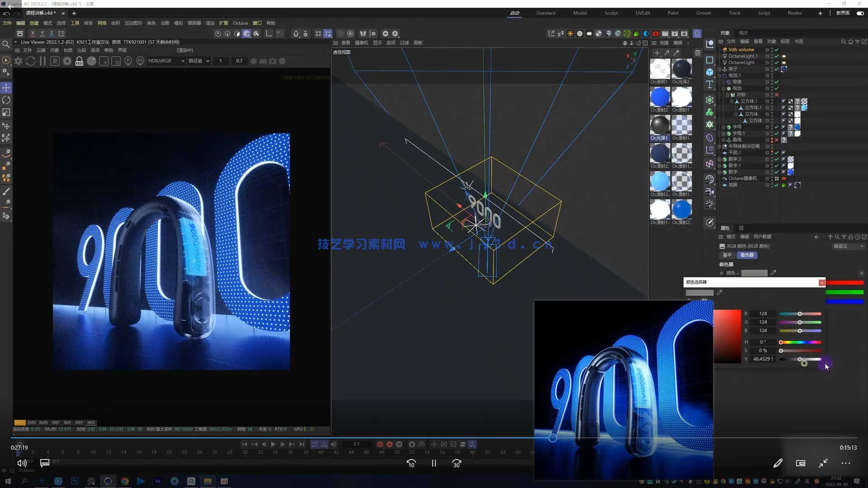Expand the 电池.1 item in the object manager
This screenshot has width=868, height=488.
tap(720, 75)
